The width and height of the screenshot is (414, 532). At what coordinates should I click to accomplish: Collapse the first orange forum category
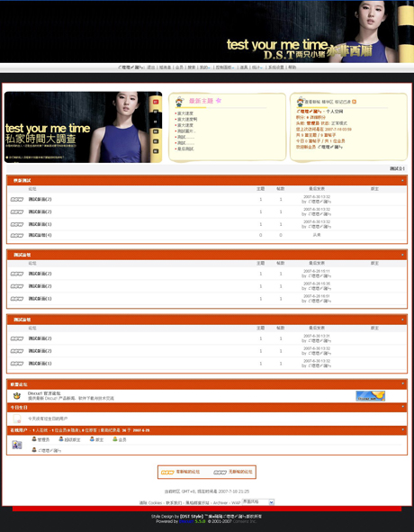tap(403, 181)
